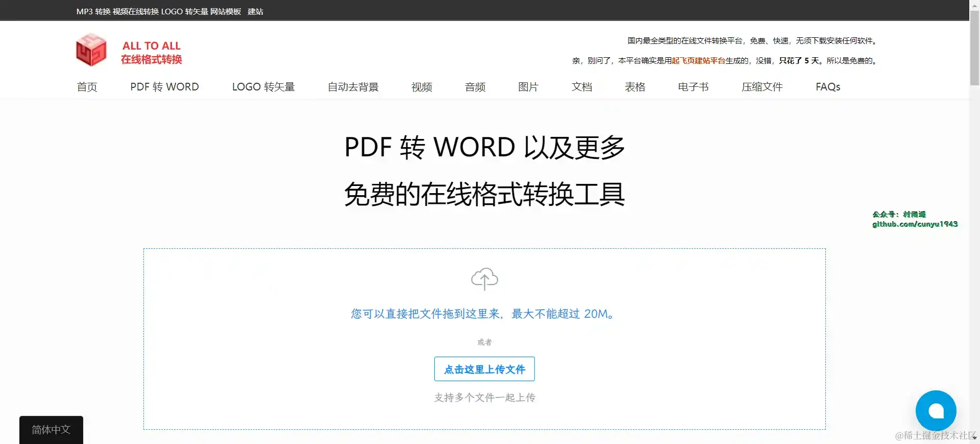Click the cloud upload icon
980x444 pixels.
[484, 279]
